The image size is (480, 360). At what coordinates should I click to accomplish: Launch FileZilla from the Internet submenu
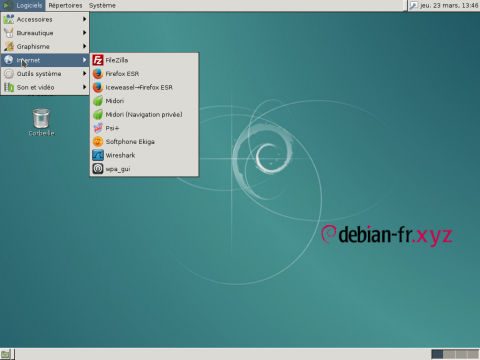tap(144, 60)
